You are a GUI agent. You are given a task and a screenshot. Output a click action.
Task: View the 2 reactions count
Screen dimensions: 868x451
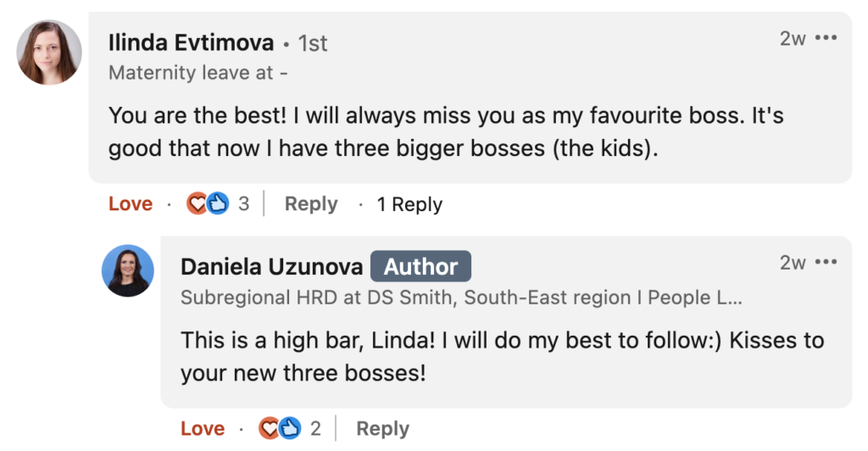click(x=315, y=429)
